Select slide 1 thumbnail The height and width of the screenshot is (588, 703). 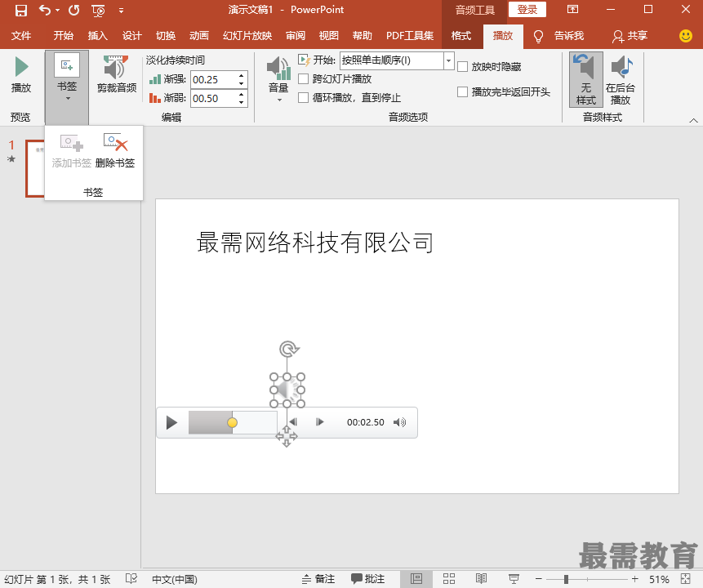pos(35,168)
